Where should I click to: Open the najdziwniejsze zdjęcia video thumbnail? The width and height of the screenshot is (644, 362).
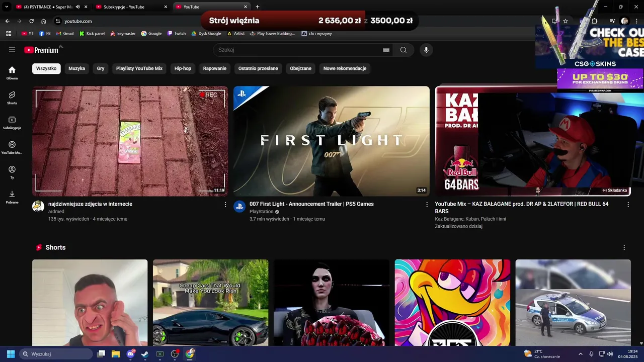[130, 141]
